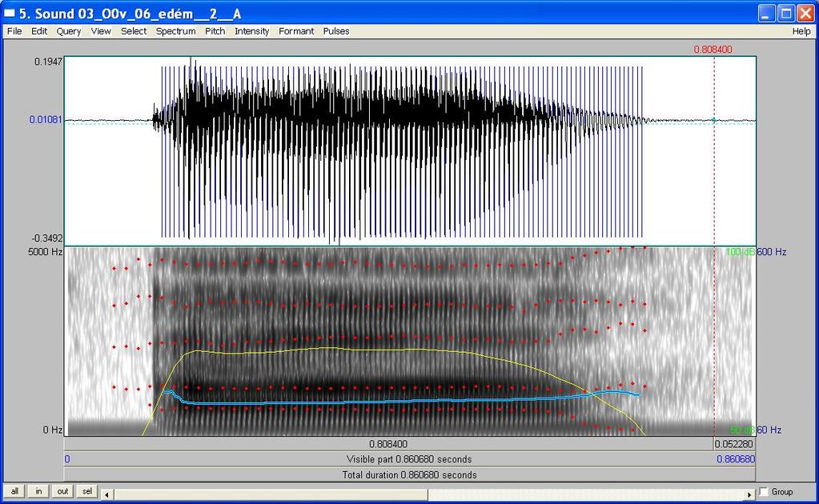Click the 100 dB intensity label
This screenshot has height=504, width=819.
click(x=740, y=252)
